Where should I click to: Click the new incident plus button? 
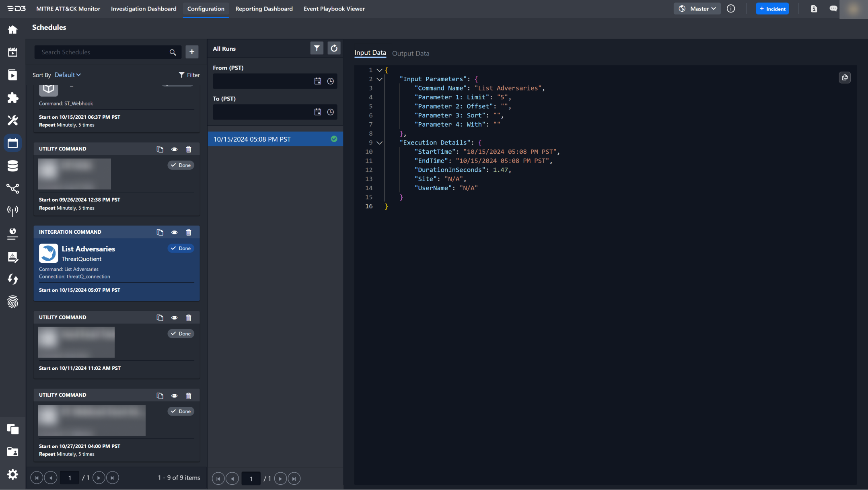(x=773, y=8)
